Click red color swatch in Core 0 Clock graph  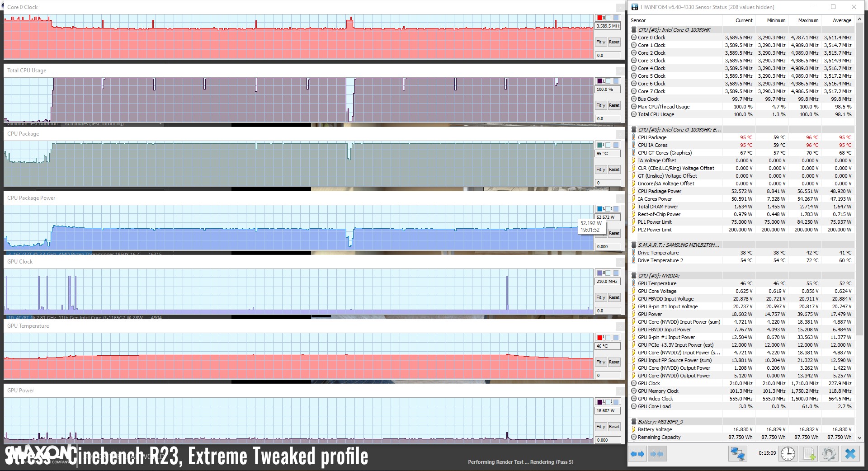pyautogui.click(x=600, y=18)
